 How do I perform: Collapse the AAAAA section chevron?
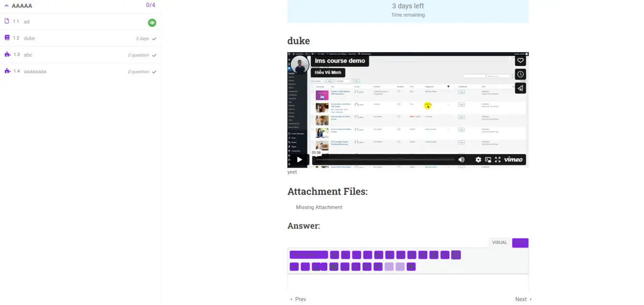tap(7, 5)
